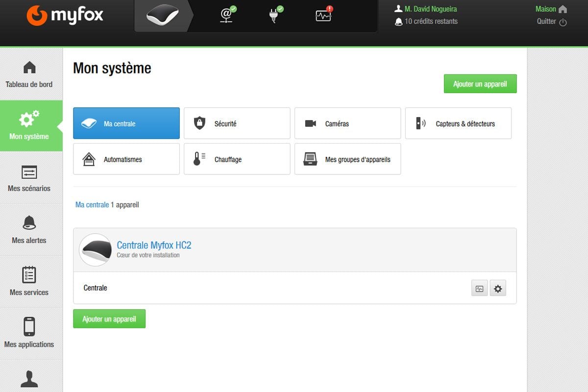Open Tableau de bord in sidebar

click(x=29, y=74)
